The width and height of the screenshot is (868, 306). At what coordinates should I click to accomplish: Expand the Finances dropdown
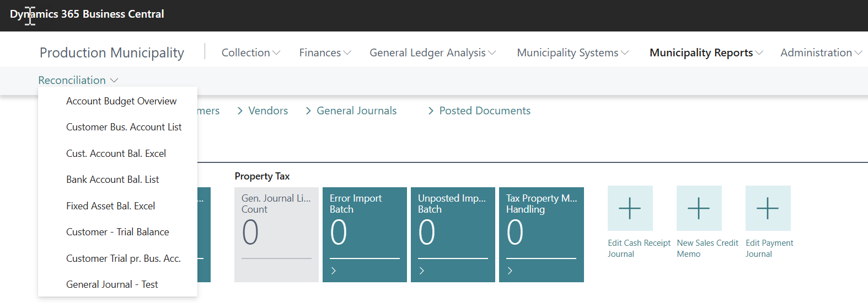pos(325,52)
